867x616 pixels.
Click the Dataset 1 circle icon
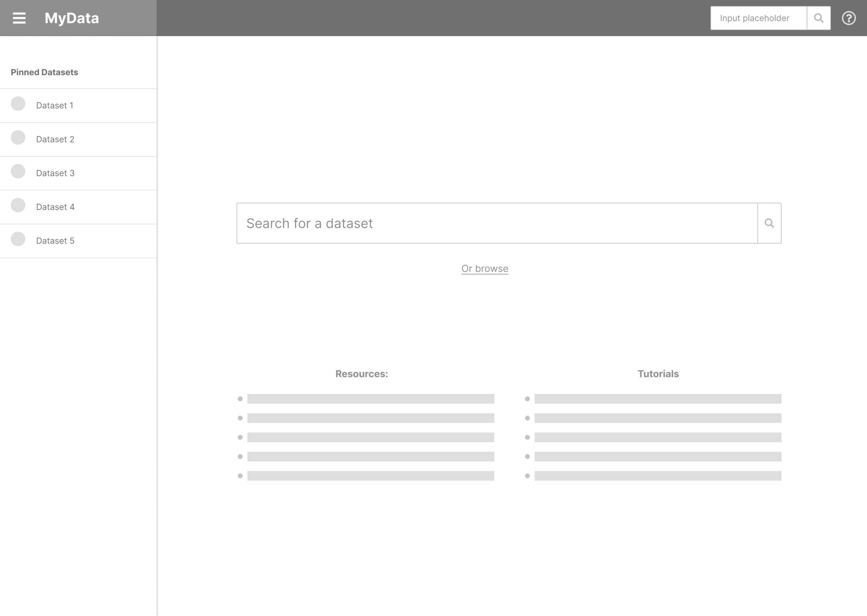(x=18, y=104)
